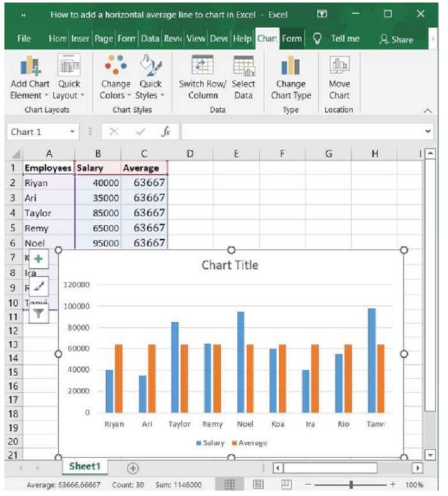This screenshot has width=448, height=496.
Task: Open the File tab
Action: [24, 38]
